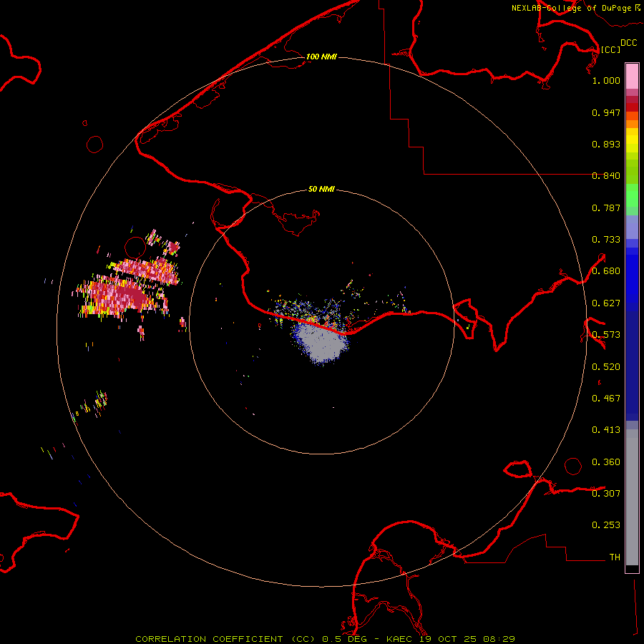Pick the olive green swatch beside 0.840
Screen dimensions: 644x644
click(x=632, y=176)
